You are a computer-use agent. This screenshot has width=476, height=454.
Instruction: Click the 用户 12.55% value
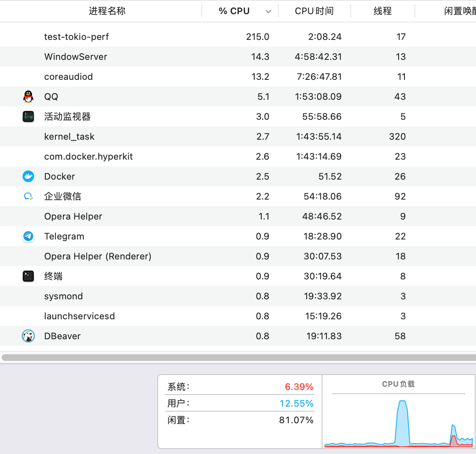[296, 403]
